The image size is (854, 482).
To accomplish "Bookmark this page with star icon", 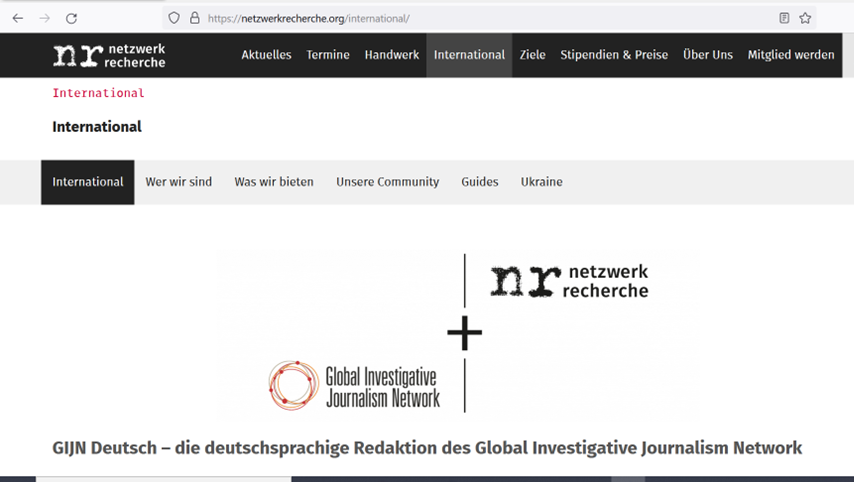I will [x=805, y=18].
